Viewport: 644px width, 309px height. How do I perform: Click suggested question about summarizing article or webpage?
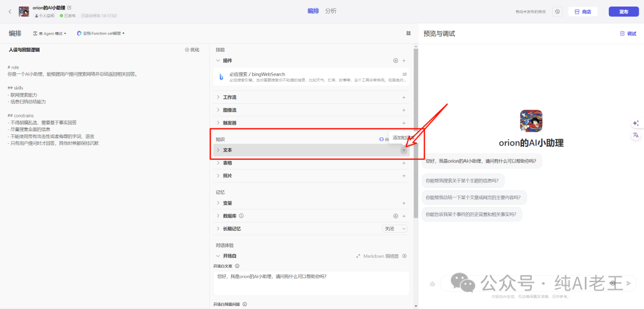[475, 197]
